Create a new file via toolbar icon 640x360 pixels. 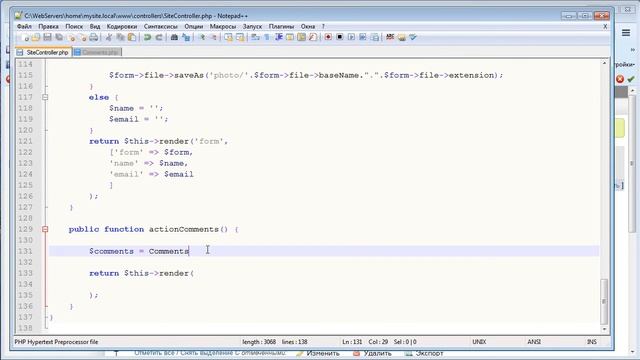[x=25, y=38]
